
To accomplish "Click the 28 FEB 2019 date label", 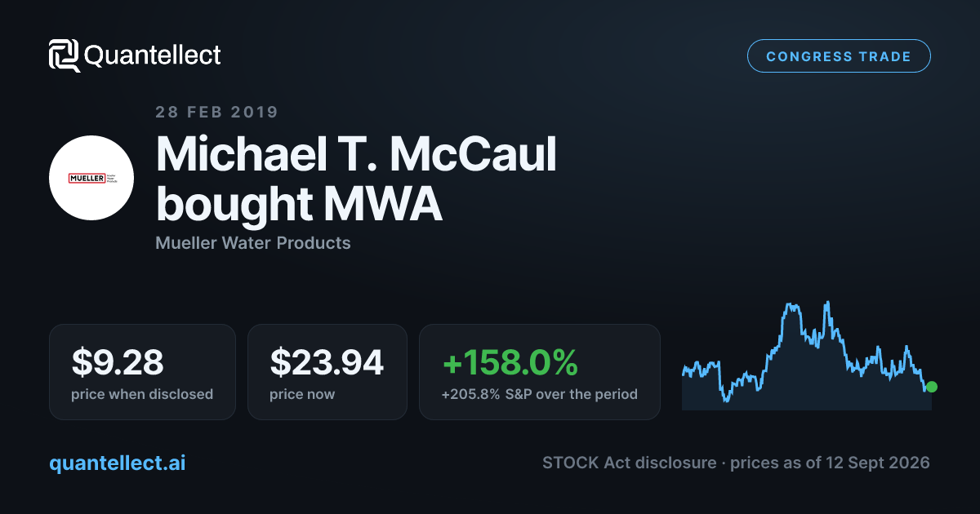I will [216, 112].
